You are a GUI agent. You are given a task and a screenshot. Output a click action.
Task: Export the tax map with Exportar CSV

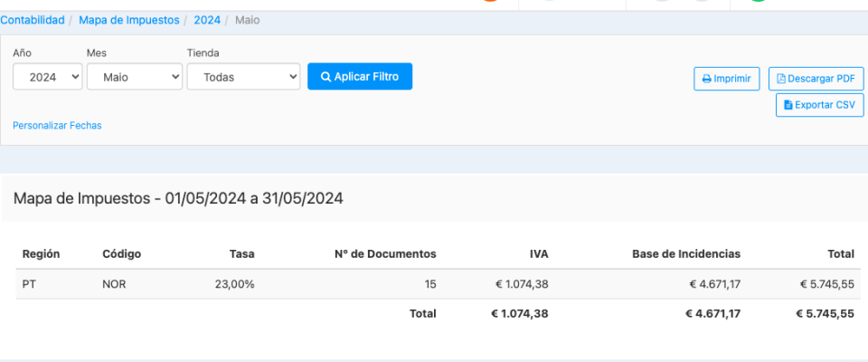819,105
